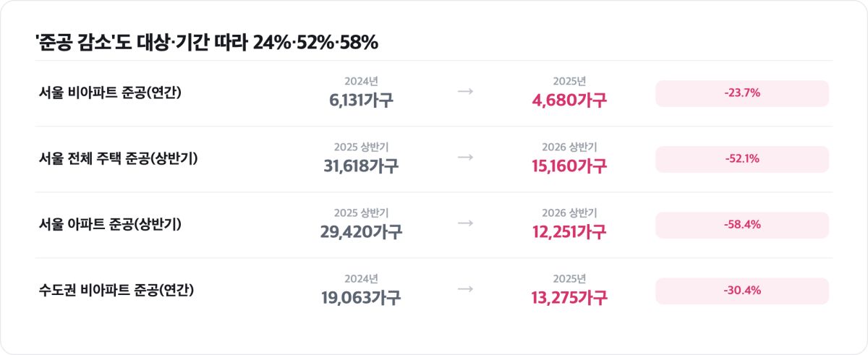This screenshot has width=868, height=355.
Task: Select the 31,618가구 first-half 2025 value
Action: pos(361,166)
